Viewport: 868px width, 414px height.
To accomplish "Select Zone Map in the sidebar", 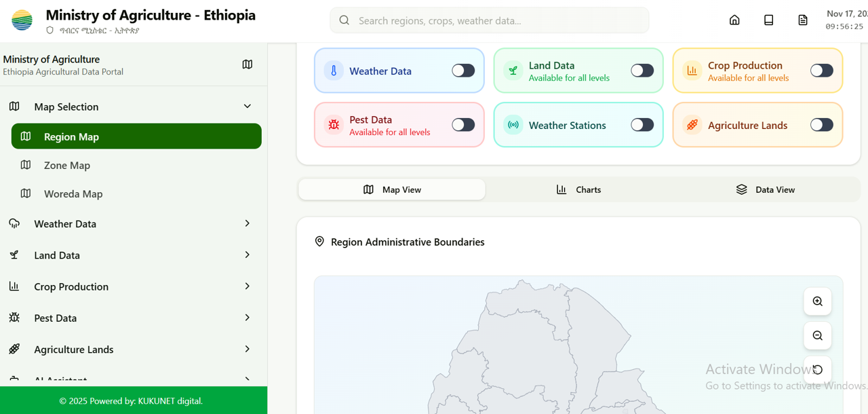I will click(66, 165).
